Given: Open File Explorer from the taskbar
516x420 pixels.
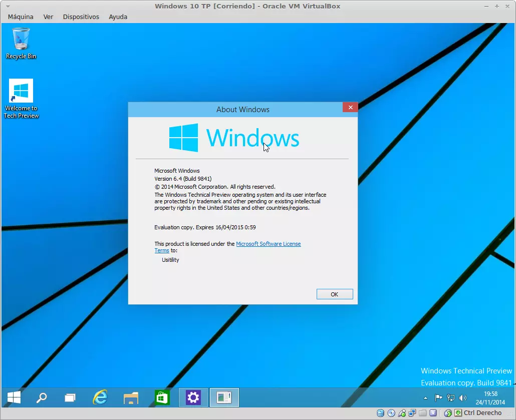Looking at the screenshot, I should (x=131, y=397).
